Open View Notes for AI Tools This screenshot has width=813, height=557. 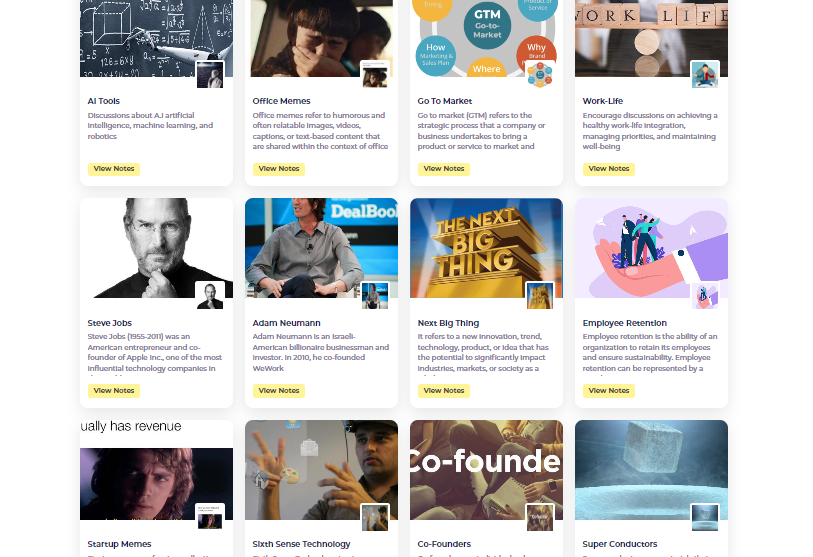tap(114, 169)
